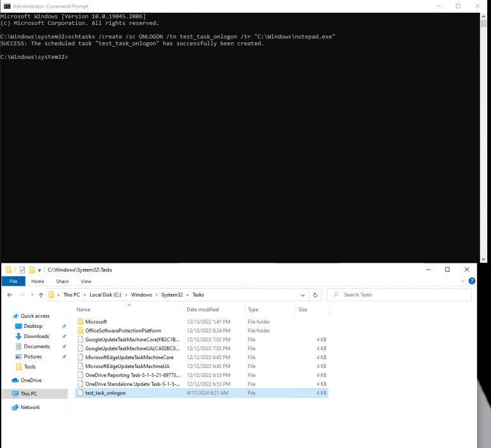Sort by the Size column header

(302, 309)
